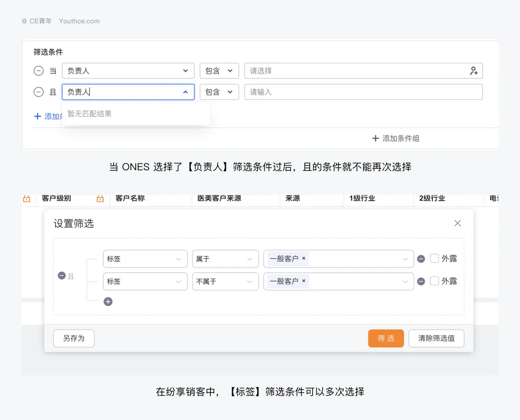Click the 添加条件组 link

[x=395, y=139]
